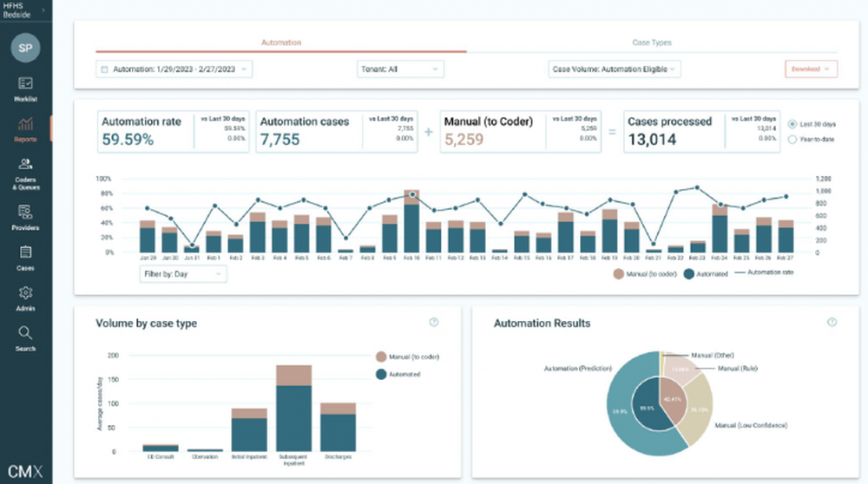The image size is (868, 484).
Task: Open the Search magnifier icon
Action: 25,332
